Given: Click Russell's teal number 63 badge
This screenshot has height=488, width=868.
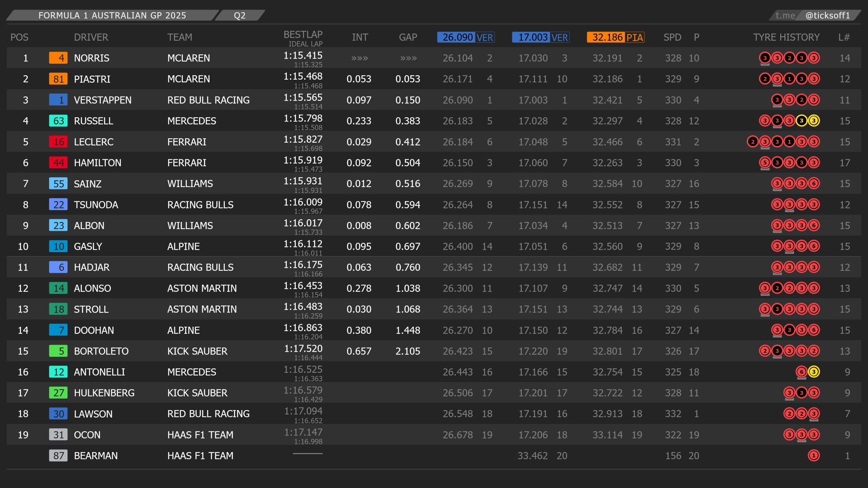Looking at the screenshot, I should point(58,121).
